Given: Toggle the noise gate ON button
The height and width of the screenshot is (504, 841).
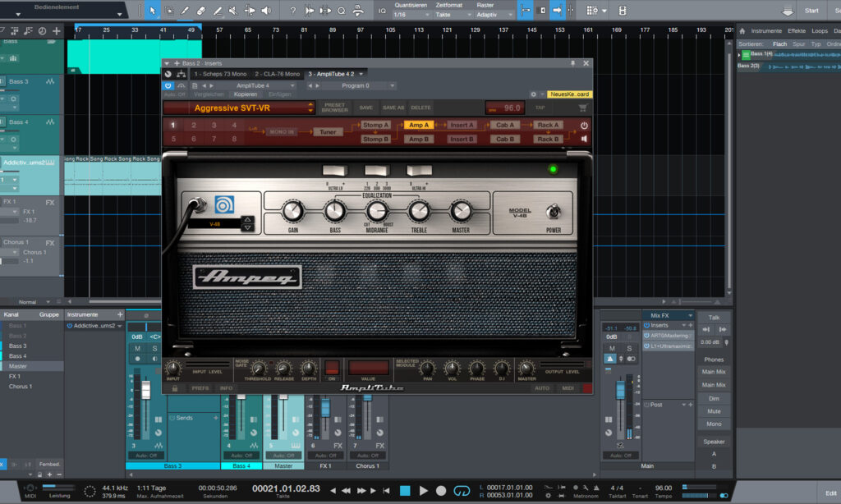Looking at the screenshot, I should [332, 368].
